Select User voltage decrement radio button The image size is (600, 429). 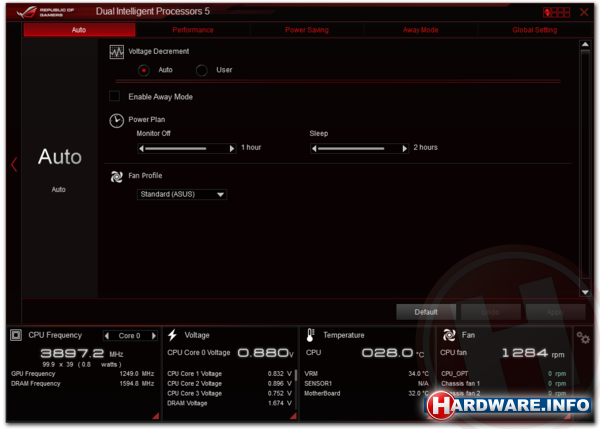202,70
